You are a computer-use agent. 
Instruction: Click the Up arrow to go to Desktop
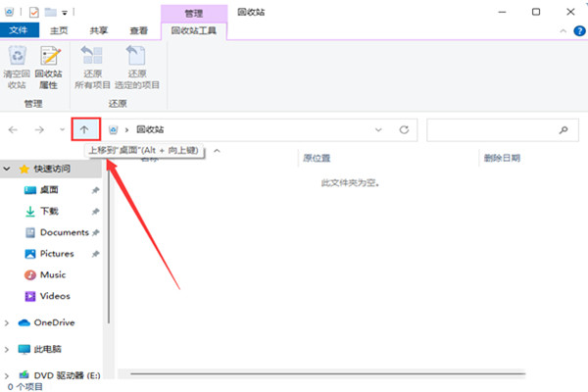[85, 129]
